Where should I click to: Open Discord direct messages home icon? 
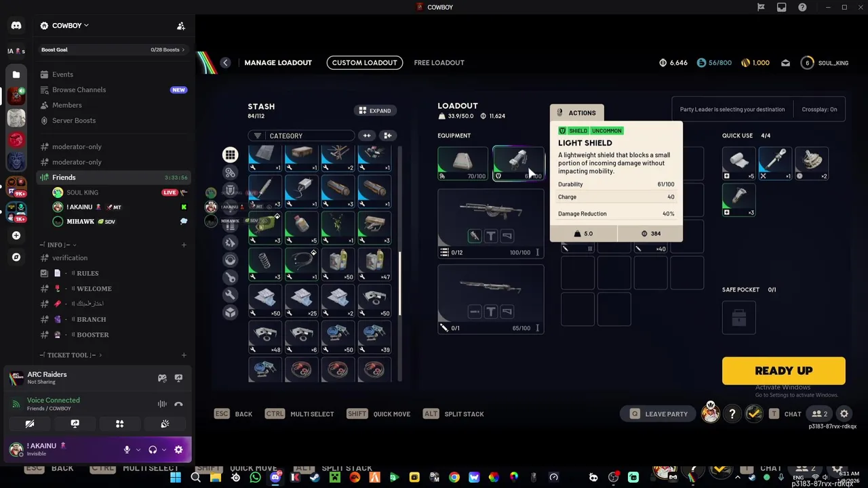click(16, 26)
